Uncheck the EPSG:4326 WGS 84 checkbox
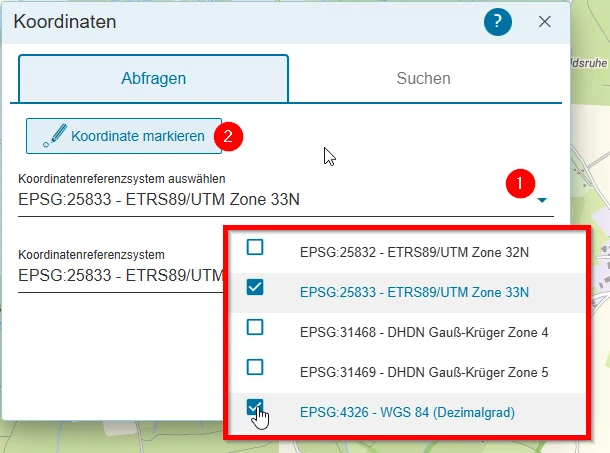The image size is (610, 453). point(255,407)
